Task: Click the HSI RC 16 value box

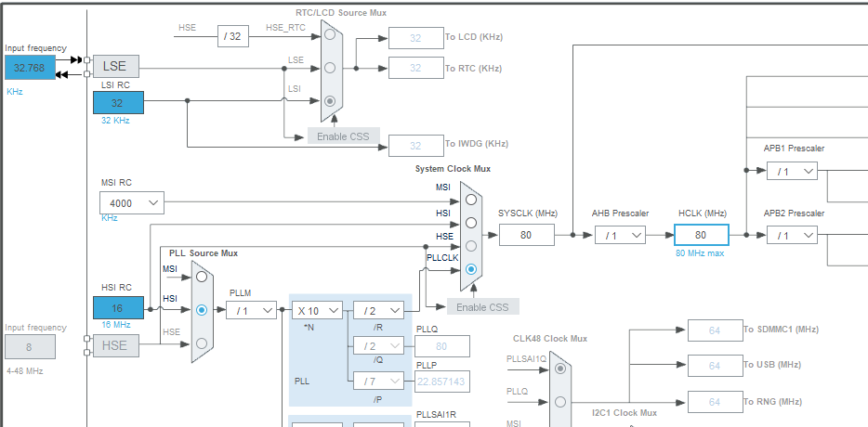Action: click(118, 307)
